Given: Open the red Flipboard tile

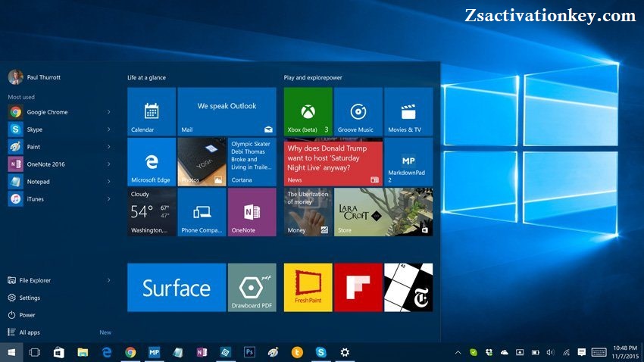Looking at the screenshot, I should point(358,287).
